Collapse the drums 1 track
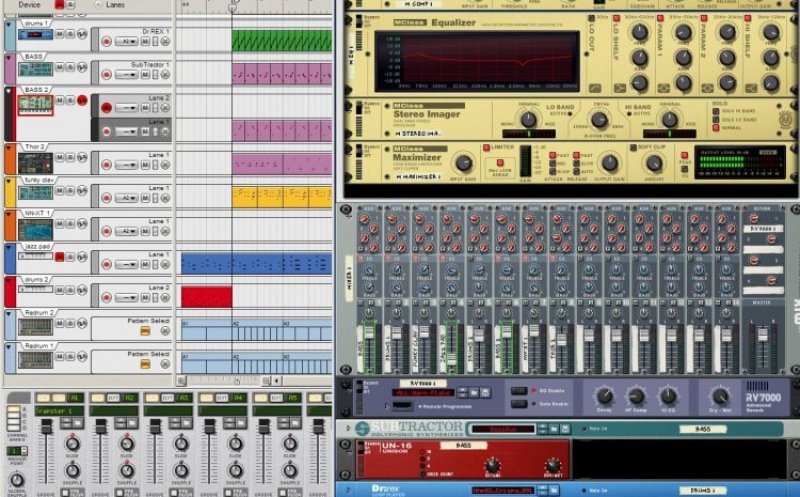This screenshot has width=800, height=497. pyautogui.click(x=9, y=24)
